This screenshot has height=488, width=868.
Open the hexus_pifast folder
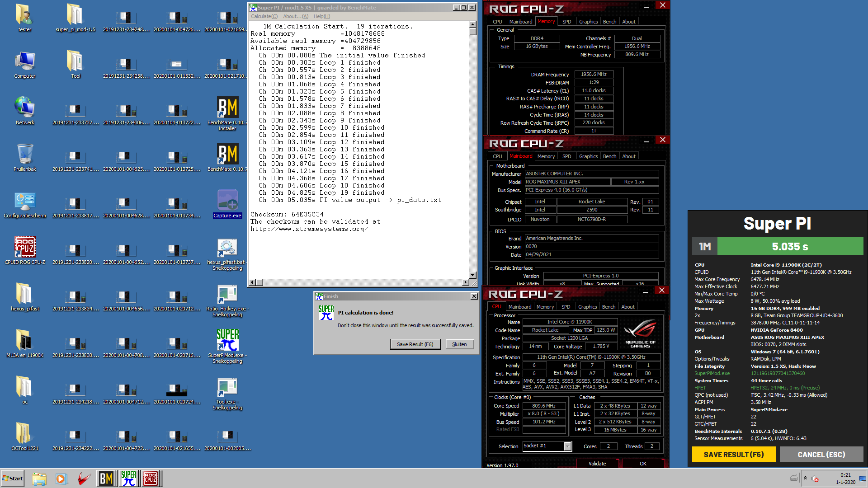click(24, 297)
